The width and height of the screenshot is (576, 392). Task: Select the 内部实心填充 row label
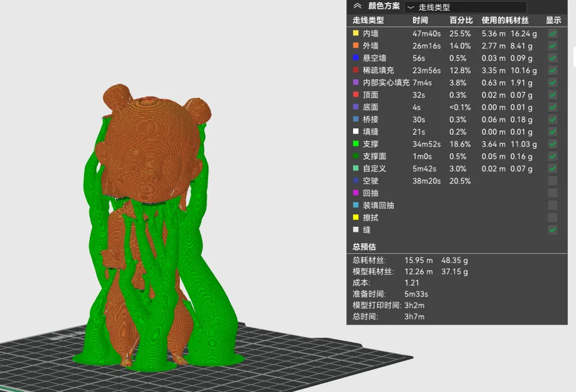tap(386, 83)
